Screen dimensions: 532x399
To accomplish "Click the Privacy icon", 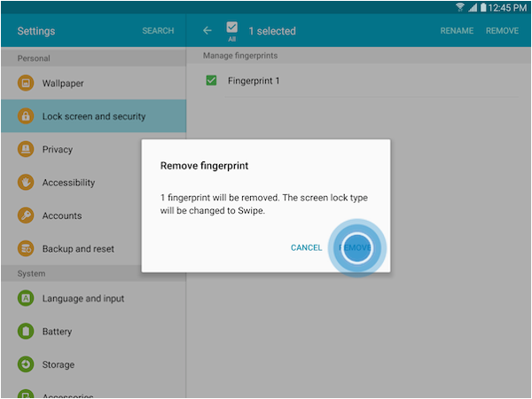I will 26,149.
